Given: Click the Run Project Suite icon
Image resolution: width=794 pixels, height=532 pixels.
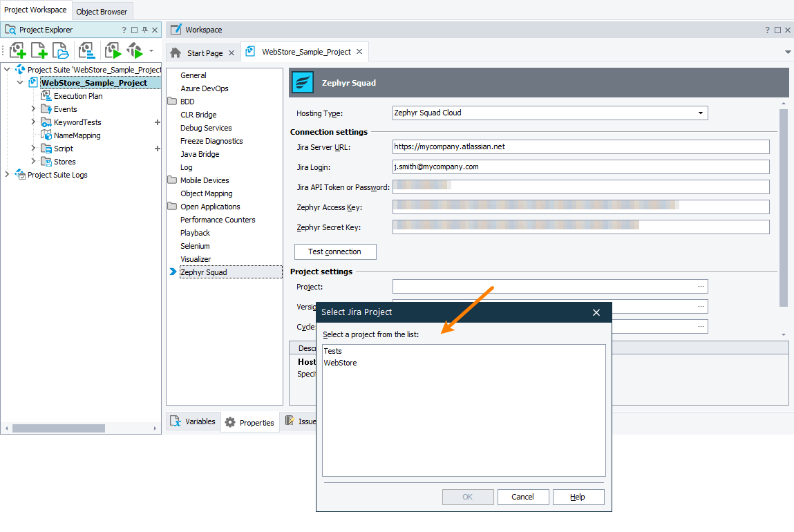Looking at the screenshot, I should click(x=135, y=50).
